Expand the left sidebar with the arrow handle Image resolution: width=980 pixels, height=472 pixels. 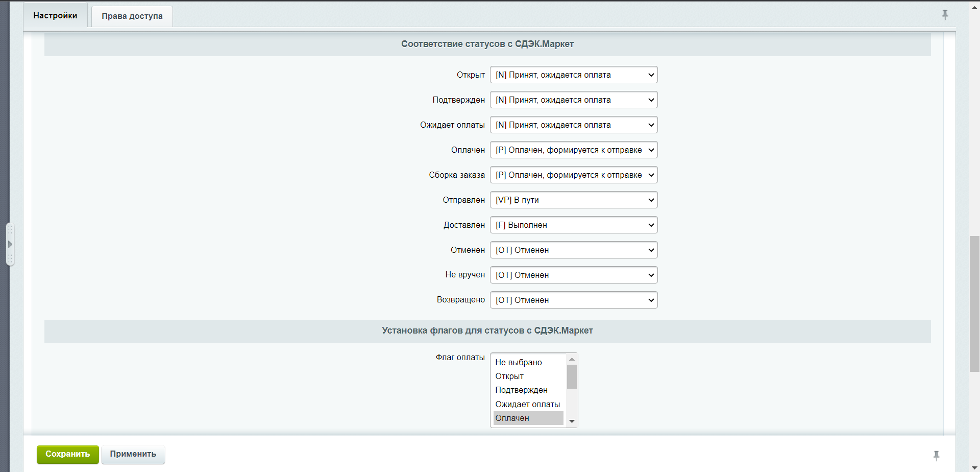(10, 244)
